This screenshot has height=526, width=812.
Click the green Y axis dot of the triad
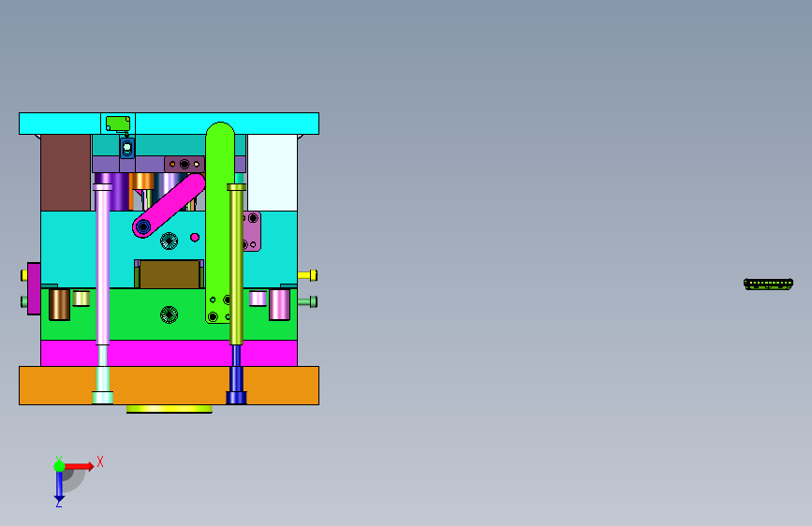(59, 466)
